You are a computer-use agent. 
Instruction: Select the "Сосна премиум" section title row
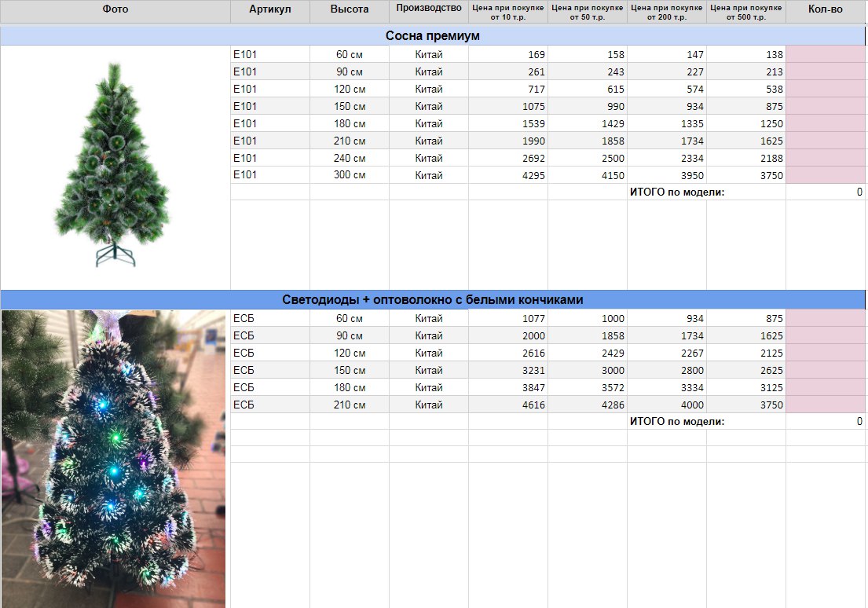click(432, 36)
